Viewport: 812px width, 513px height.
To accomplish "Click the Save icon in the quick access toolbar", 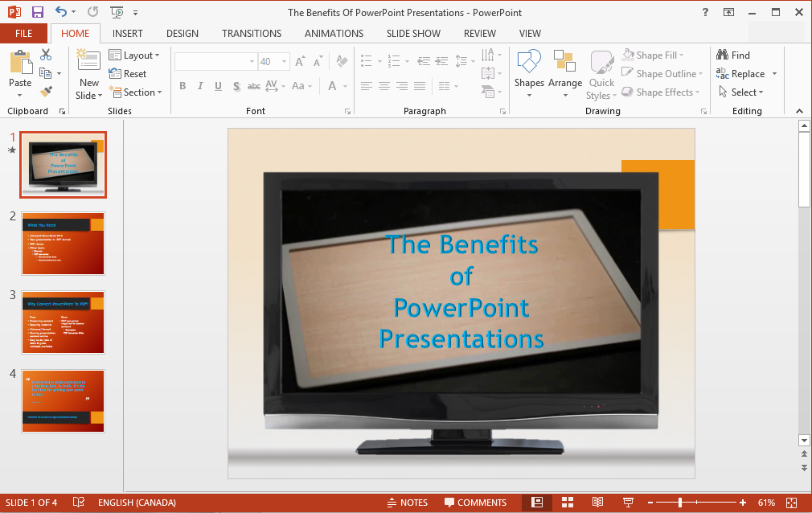I will (37, 12).
